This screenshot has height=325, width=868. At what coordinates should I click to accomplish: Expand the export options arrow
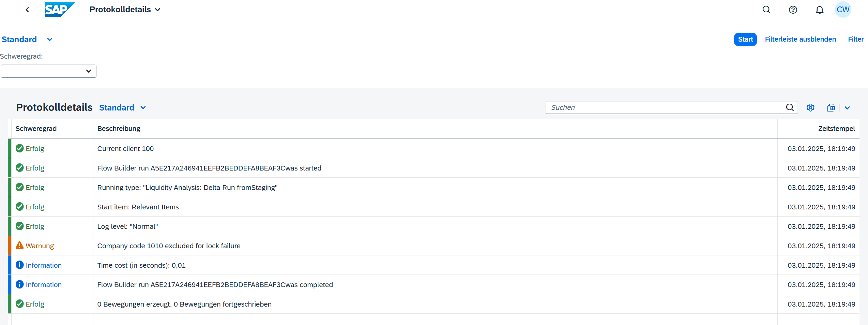click(x=847, y=108)
